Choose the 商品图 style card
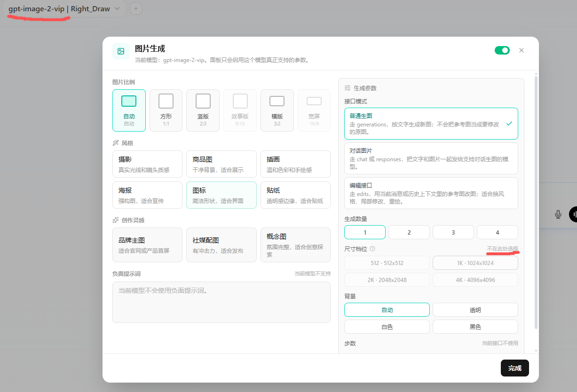The height and width of the screenshot is (392, 577). tap(221, 164)
